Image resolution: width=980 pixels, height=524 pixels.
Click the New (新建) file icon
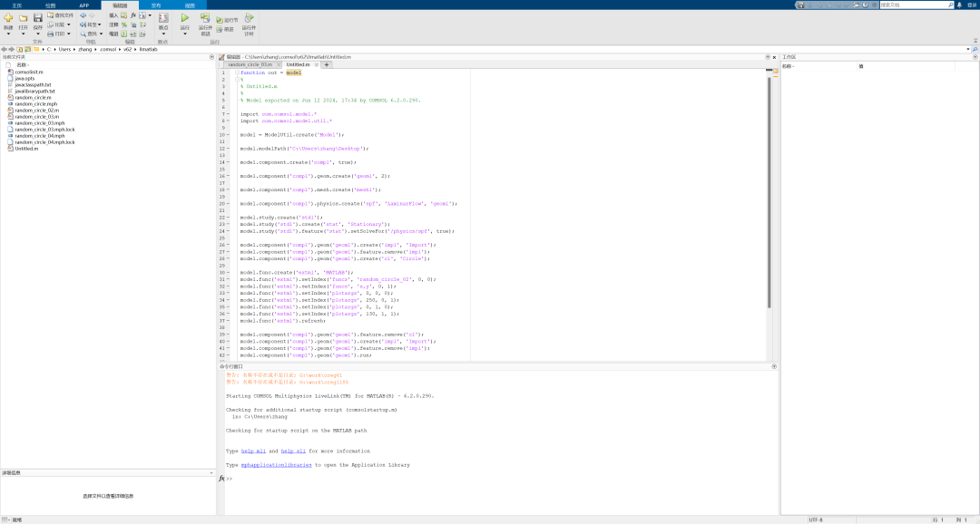pos(8,18)
